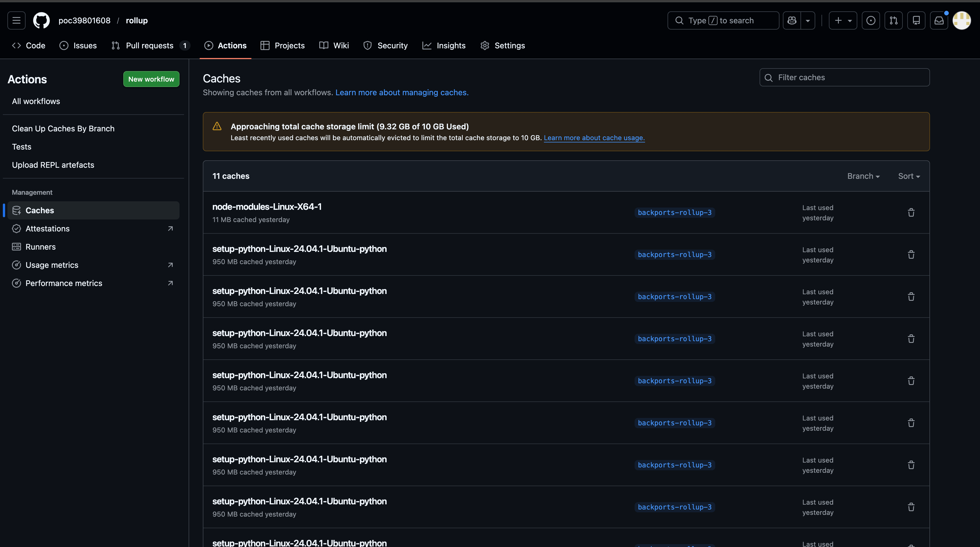Select Clean Up Caches By Branch workflow
Image resolution: width=980 pixels, height=547 pixels.
point(63,129)
